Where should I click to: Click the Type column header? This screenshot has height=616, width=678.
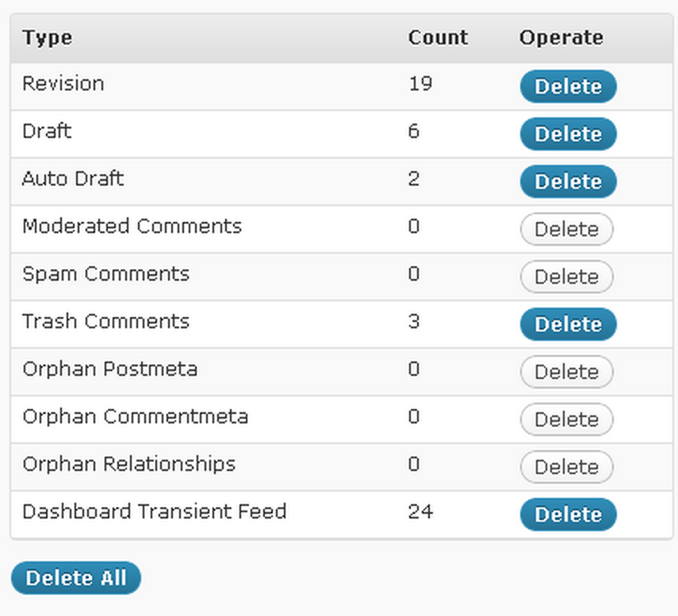coord(47,38)
